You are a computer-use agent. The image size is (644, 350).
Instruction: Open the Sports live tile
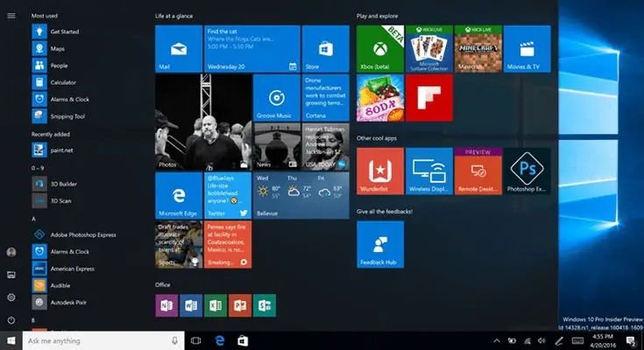pyautogui.click(x=179, y=244)
